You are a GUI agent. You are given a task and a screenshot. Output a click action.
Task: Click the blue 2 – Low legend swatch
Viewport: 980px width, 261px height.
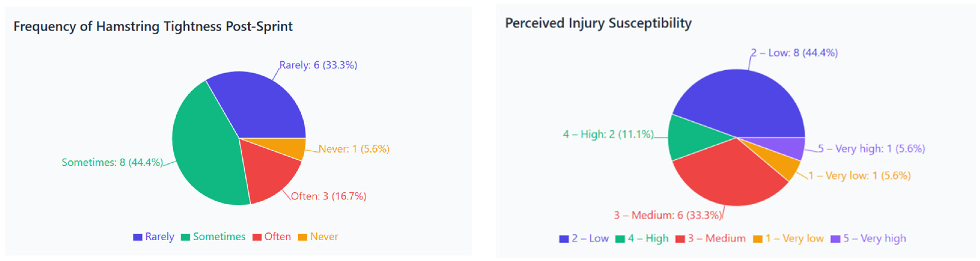(x=564, y=239)
